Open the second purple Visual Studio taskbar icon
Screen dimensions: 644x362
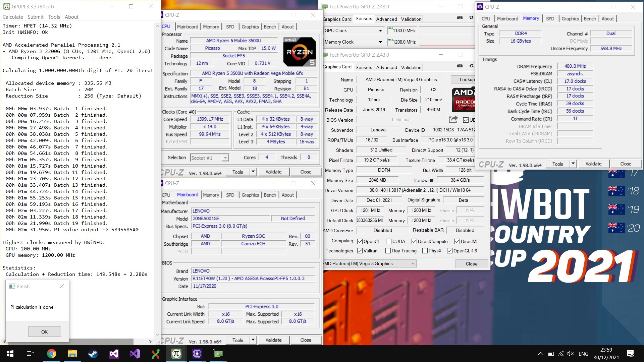point(135,354)
